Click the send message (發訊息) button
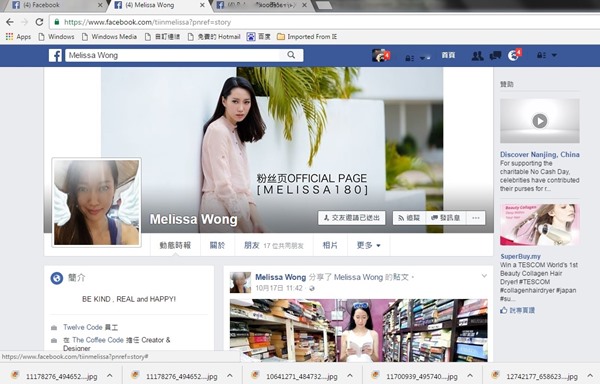Viewport: 600px width, 384px height. [x=446, y=218]
